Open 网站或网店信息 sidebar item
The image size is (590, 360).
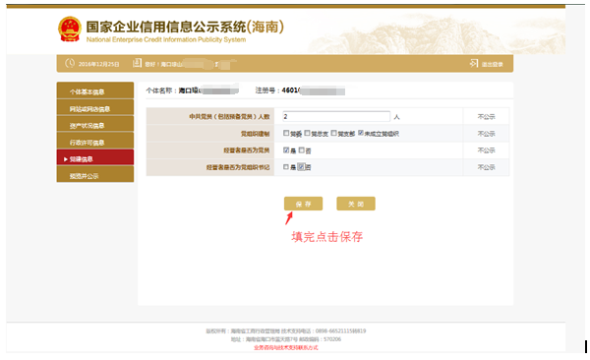[95, 108]
